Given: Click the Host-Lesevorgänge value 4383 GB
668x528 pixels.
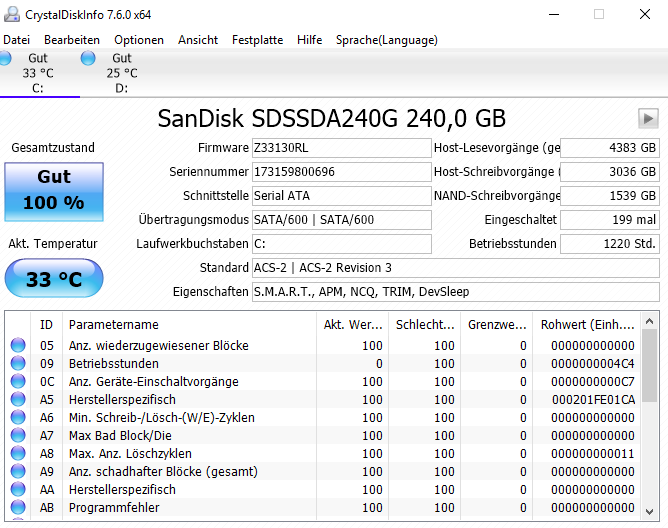Looking at the screenshot, I should (x=610, y=148).
